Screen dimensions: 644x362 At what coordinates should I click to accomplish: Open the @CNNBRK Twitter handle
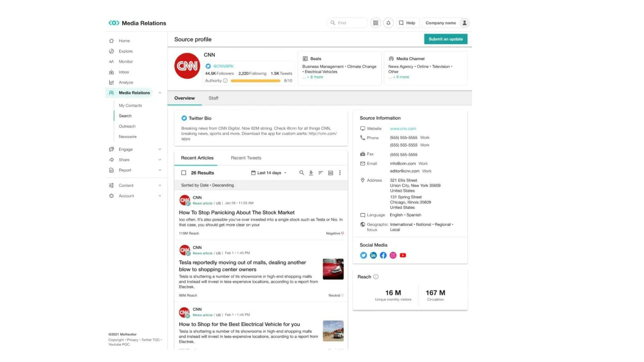223,66
